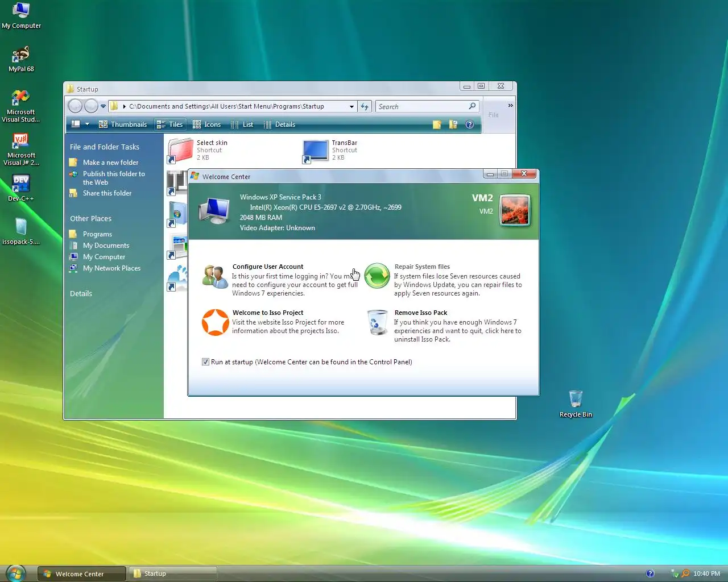Expand the address bar root arrow
728x582 pixels.
(x=124, y=106)
